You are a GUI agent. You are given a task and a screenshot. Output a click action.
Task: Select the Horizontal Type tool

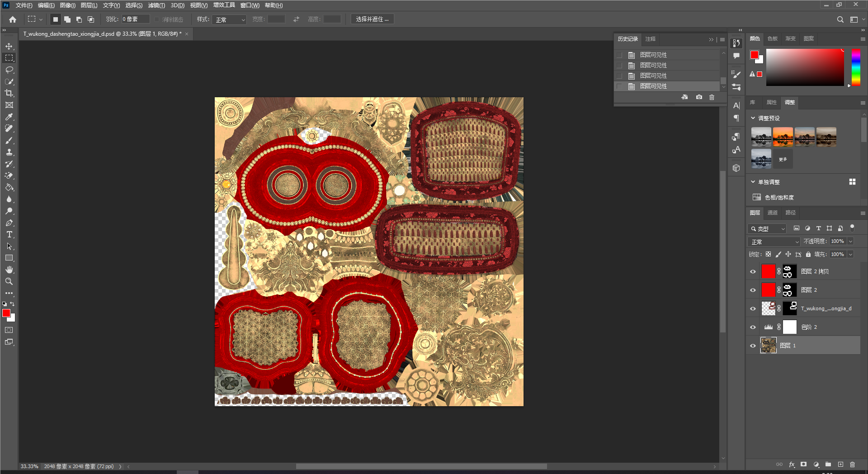(x=9, y=234)
